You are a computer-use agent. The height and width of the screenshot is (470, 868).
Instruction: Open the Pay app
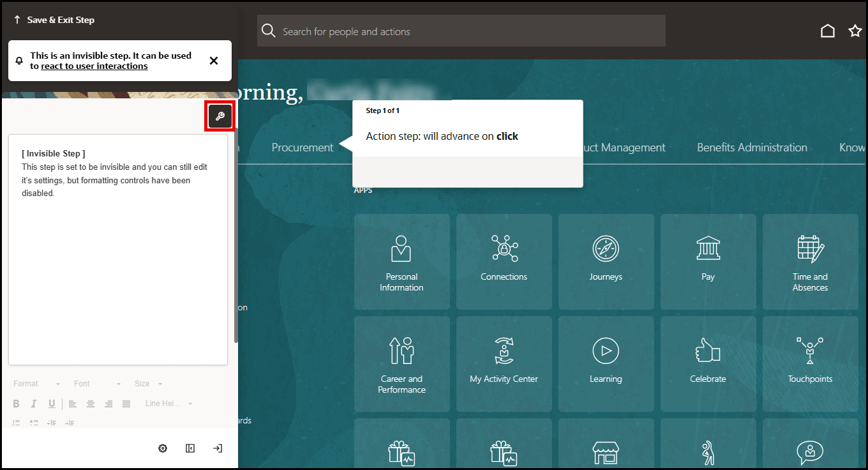pos(708,262)
